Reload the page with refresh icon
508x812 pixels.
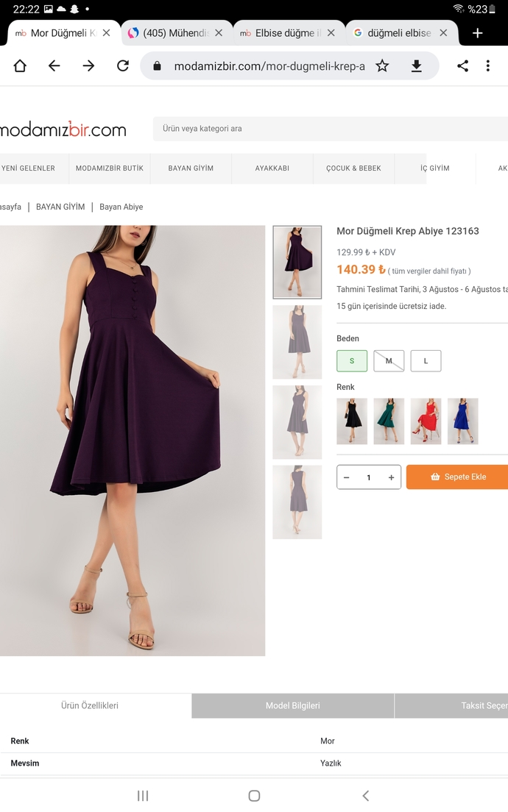(x=123, y=65)
